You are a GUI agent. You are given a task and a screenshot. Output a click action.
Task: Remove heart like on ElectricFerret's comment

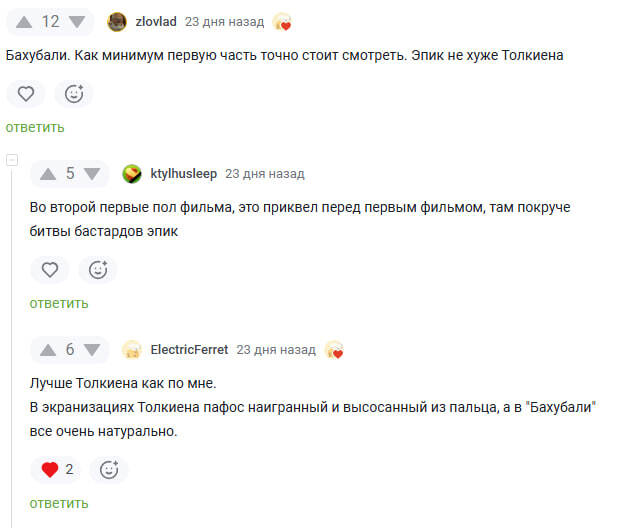tap(50, 470)
